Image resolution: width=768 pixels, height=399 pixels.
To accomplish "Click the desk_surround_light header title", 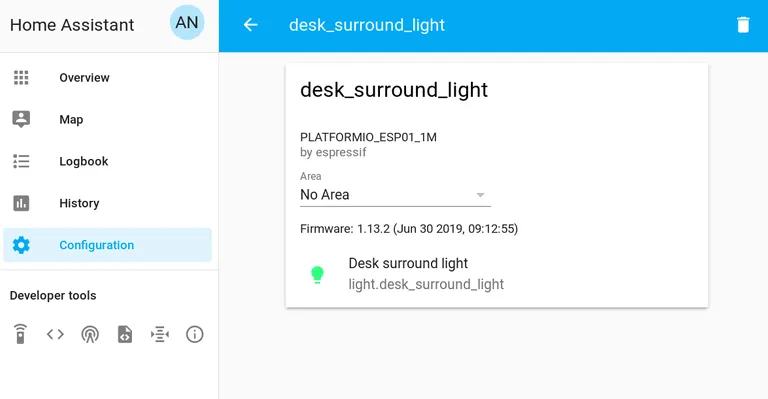I will point(367,25).
